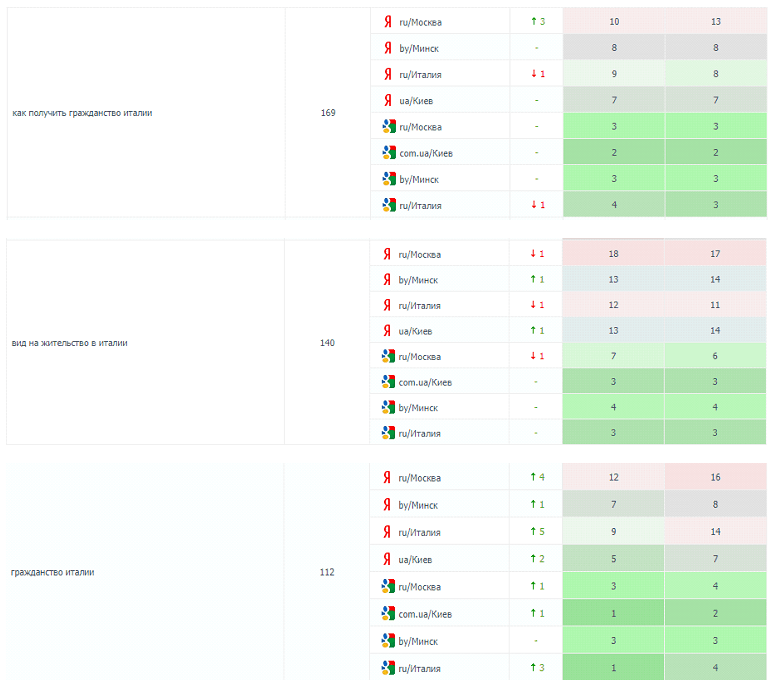Click Google icon for com.ua/Киев in 'как получить гражданство италии'
Viewport: 774px width, 690px height.
[x=389, y=153]
